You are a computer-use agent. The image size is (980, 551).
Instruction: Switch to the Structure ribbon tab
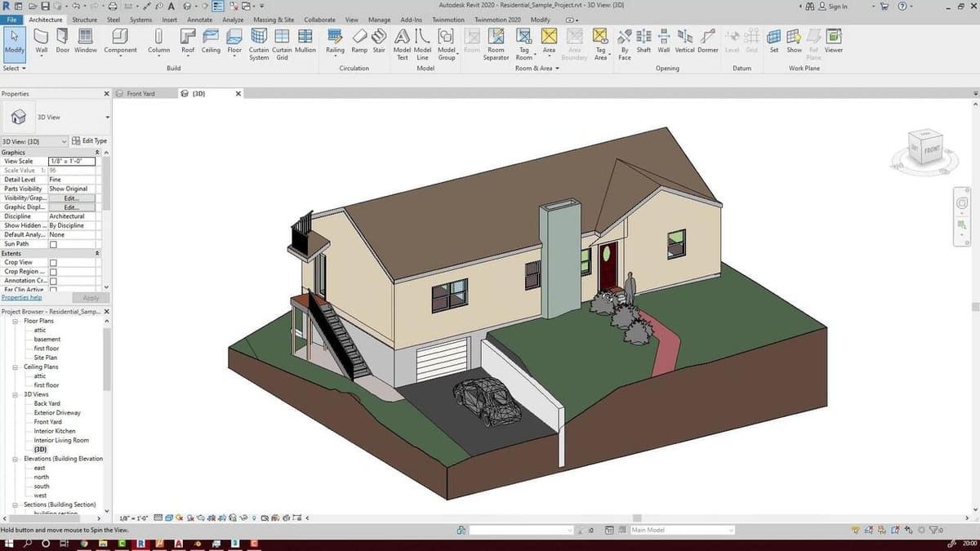point(84,19)
